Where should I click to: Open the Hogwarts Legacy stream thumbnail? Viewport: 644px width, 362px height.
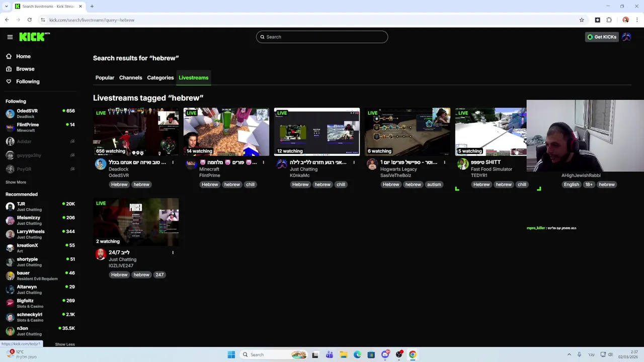pos(408,132)
